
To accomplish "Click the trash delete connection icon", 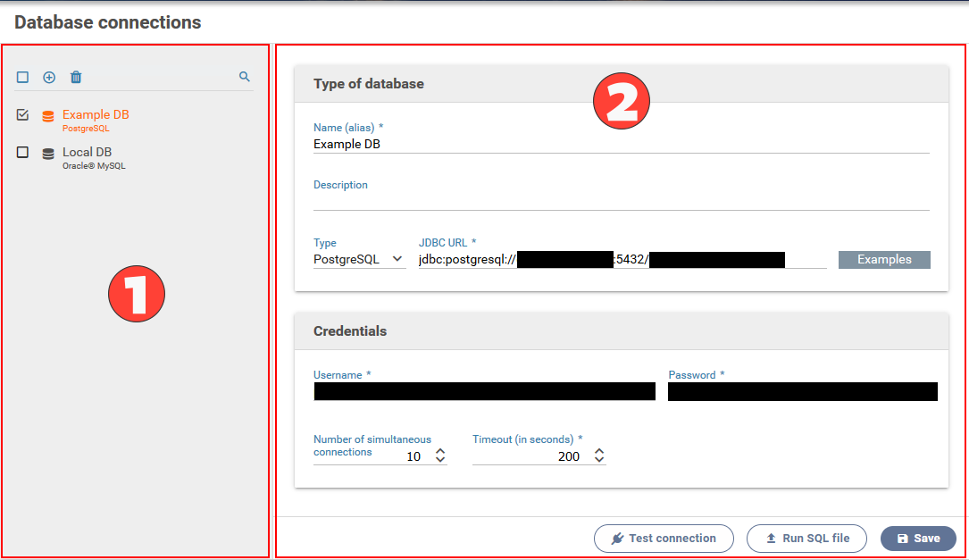I will [76, 78].
